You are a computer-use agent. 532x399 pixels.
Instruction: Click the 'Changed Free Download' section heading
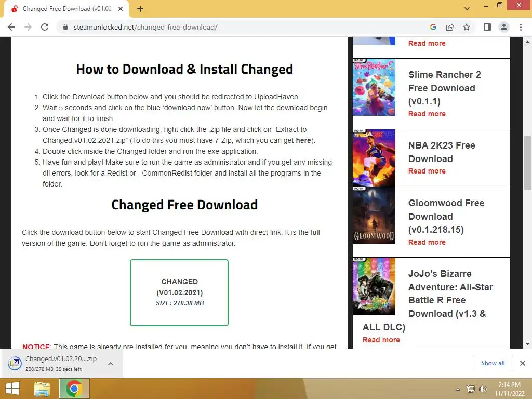184,205
